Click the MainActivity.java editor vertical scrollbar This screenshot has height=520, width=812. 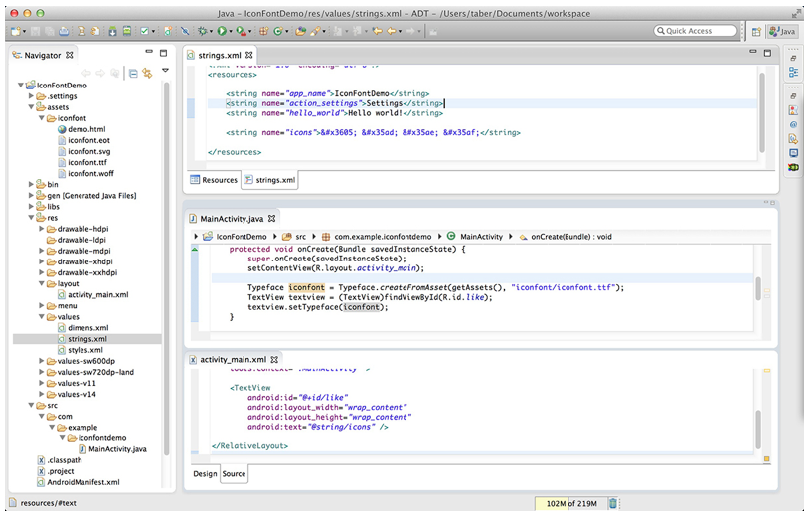pyautogui.click(x=758, y=288)
